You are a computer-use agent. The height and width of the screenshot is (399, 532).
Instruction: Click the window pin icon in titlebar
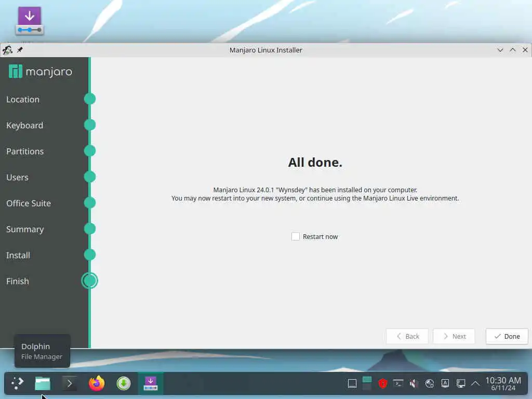point(20,50)
